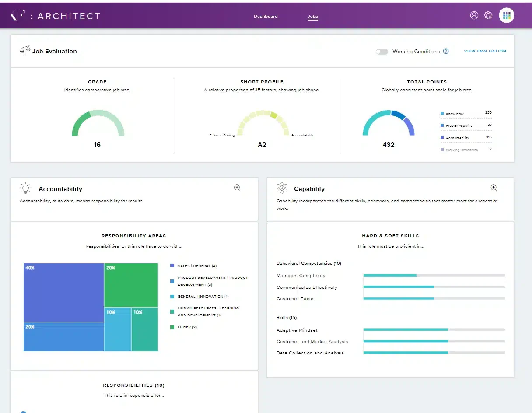Image resolution: width=532 pixels, height=413 pixels.
Task: Zoom into the Capability panel magnifier
Action: (x=493, y=188)
